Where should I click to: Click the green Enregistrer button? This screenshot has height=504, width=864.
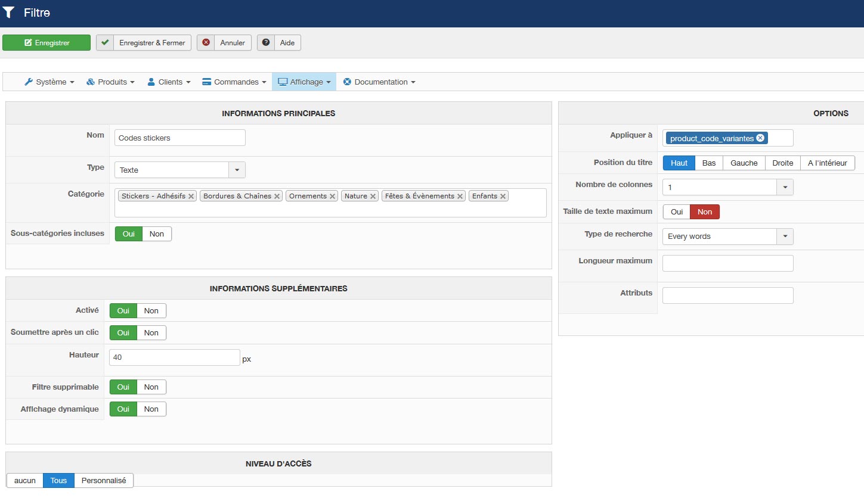(x=47, y=43)
